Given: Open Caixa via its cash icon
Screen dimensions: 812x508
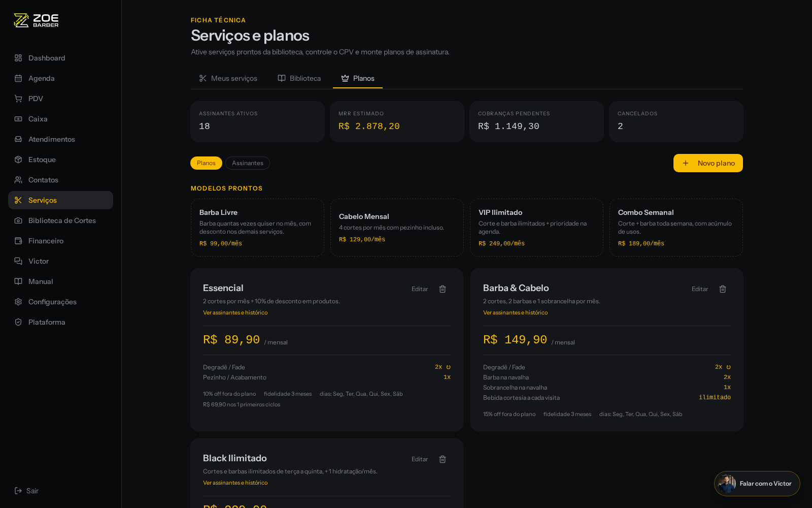Looking at the screenshot, I should pyautogui.click(x=18, y=119).
